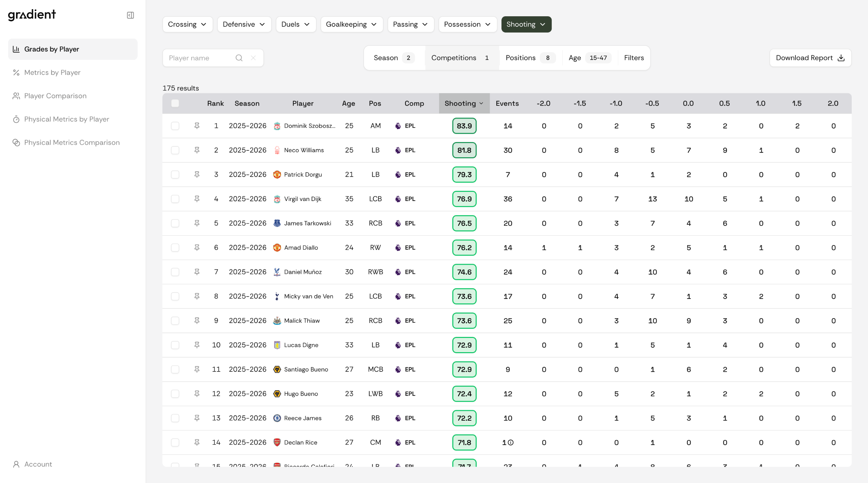The image size is (868, 483).
Task: Open the Goalkeeping dropdown
Action: point(352,24)
